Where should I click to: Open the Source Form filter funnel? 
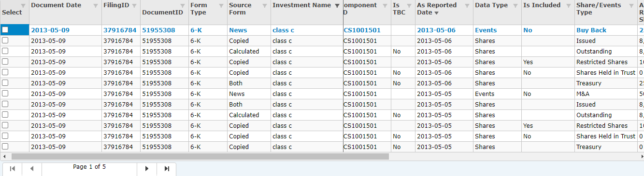coord(264,5)
